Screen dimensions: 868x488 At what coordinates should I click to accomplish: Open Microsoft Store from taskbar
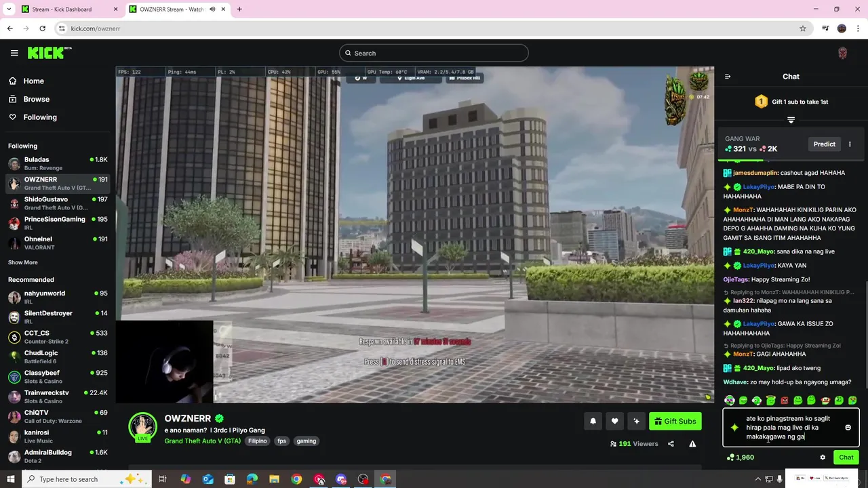click(x=230, y=479)
